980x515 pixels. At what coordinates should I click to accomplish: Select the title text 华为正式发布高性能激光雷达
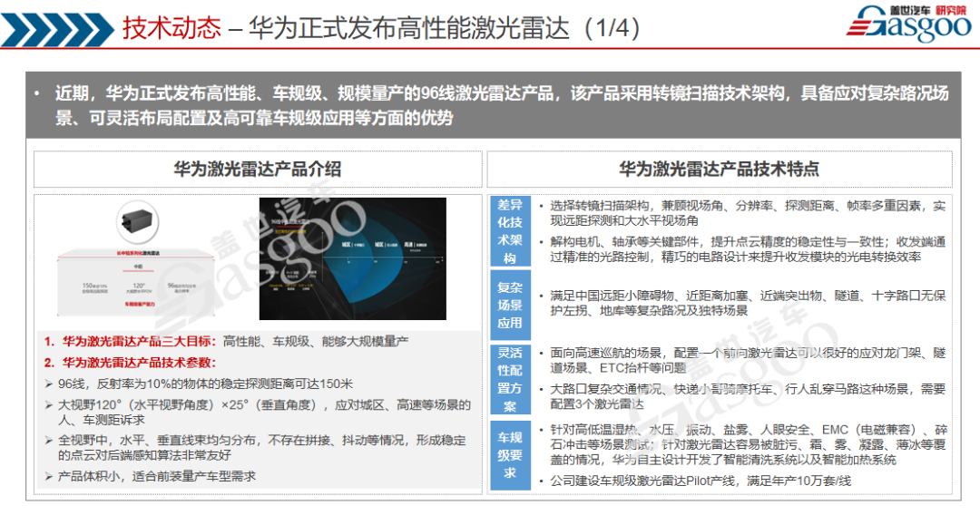tap(409, 29)
